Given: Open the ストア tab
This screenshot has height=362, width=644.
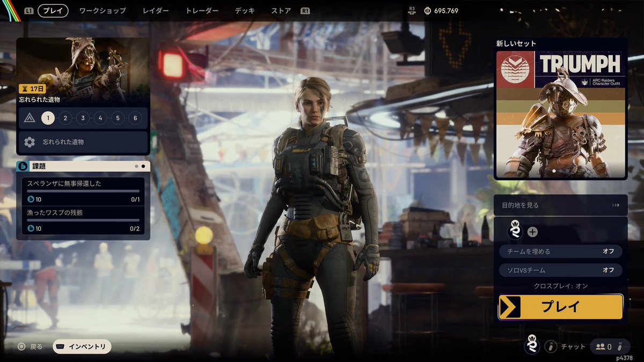Looking at the screenshot, I should (281, 11).
